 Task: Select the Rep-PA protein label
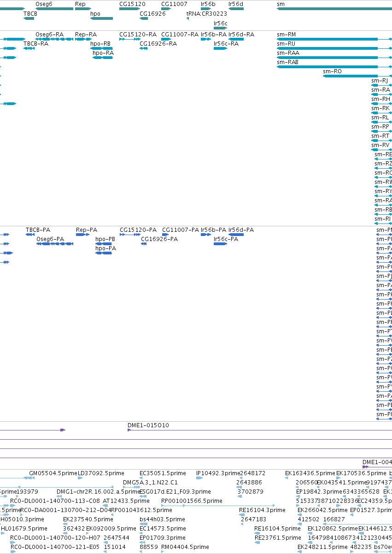pyautogui.click(x=87, y=230)
